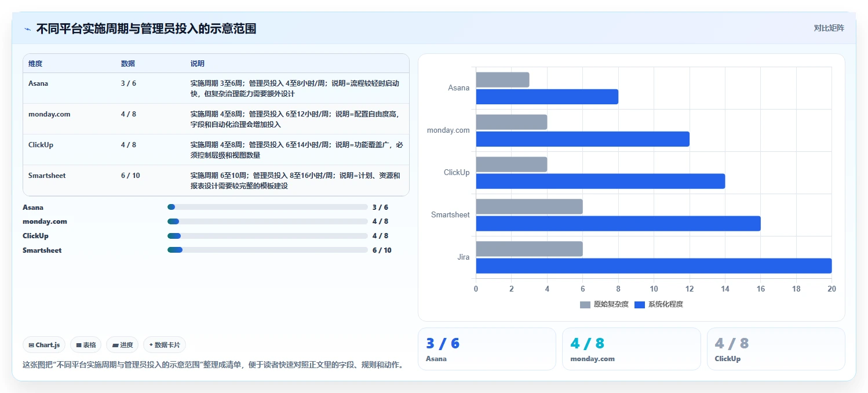This screenshot has width=868, height=393.
Task: Click the monday.com progress bar
Action: (x=268, y=221)
